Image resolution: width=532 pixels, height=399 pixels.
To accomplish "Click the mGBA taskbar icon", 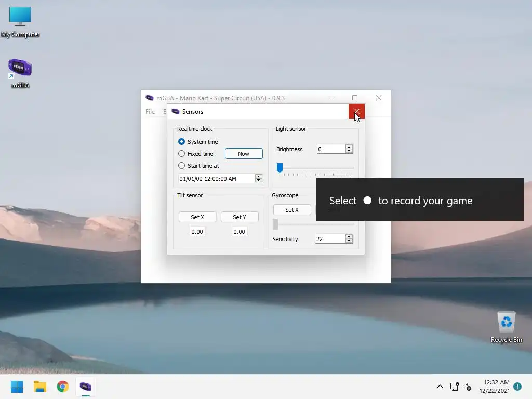I will tap(86, 387).
